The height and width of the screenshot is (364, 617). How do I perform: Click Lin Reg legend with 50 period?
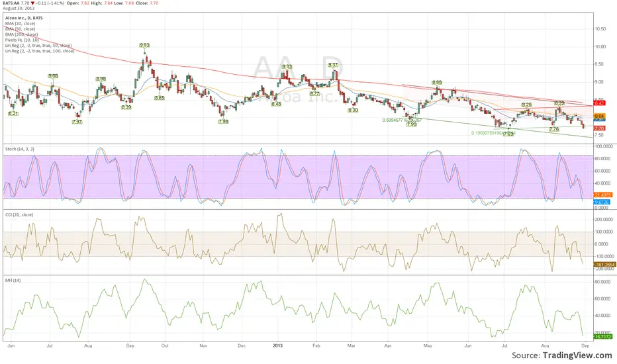click(x=38, y=46)
